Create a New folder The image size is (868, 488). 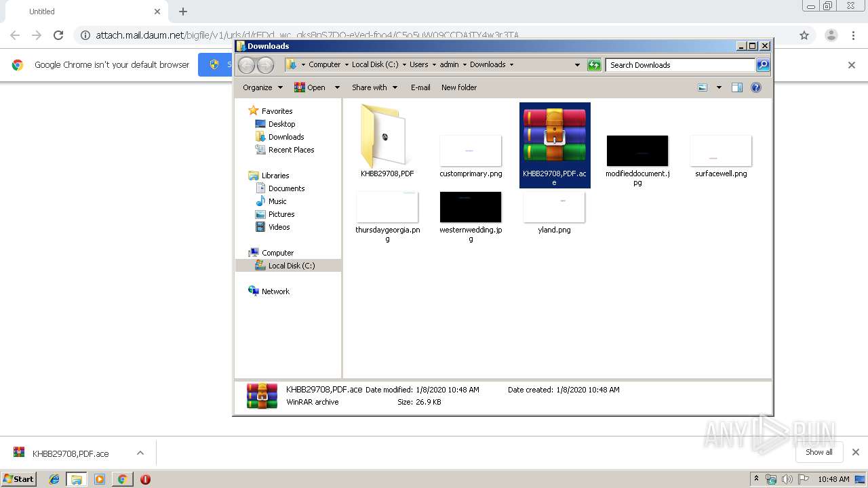[x=459, y=87]
